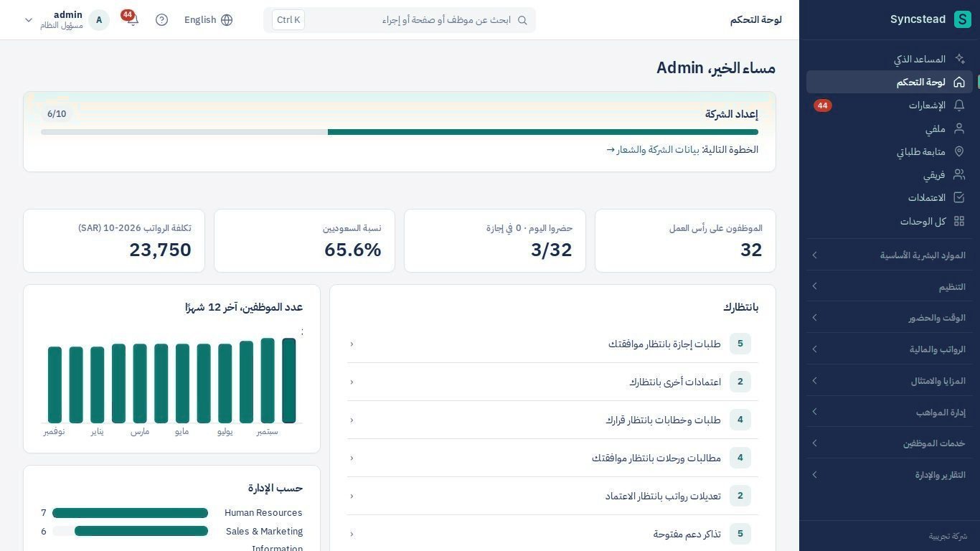Click the إعداد الشركة progress bar

(400, 132)
